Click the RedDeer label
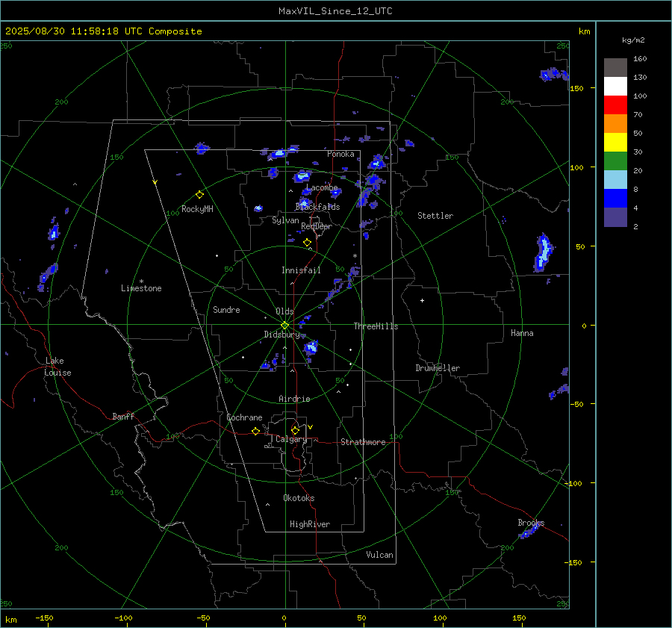This screenshot has width=672, height=628. (317, 226)
